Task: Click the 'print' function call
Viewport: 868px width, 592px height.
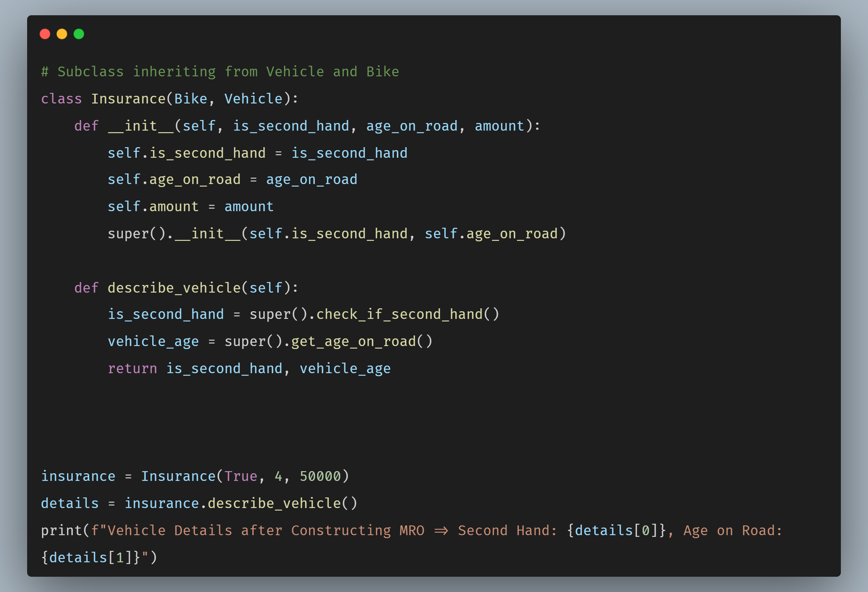Action: pyautogui.click(x=61, y=531)
